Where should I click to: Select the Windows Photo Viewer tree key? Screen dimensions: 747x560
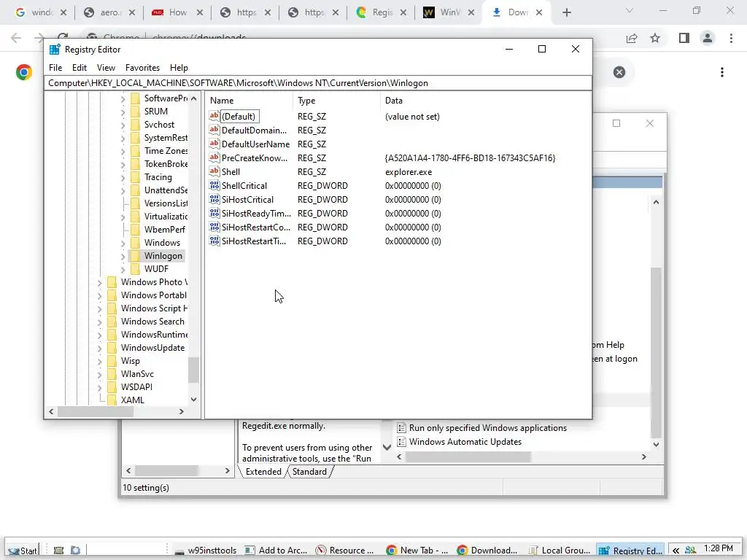(154, 282)
